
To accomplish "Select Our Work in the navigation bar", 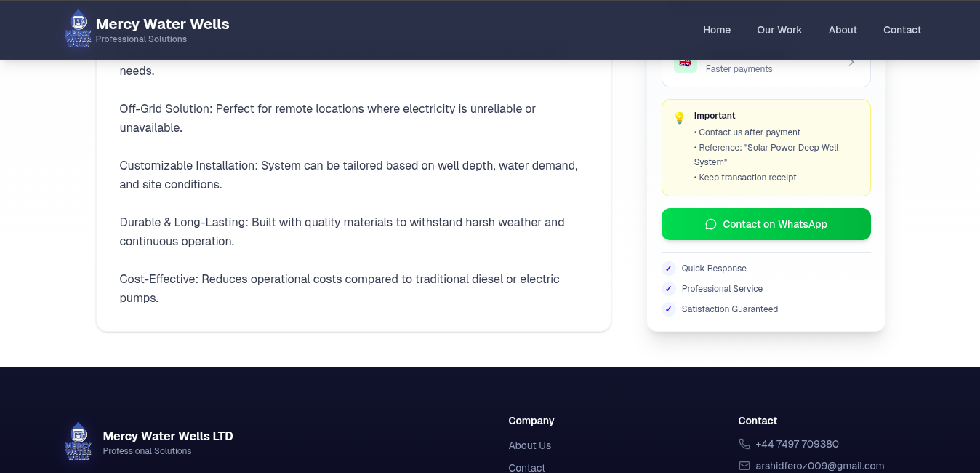I will pyautogui.click(x=779, y=30).
